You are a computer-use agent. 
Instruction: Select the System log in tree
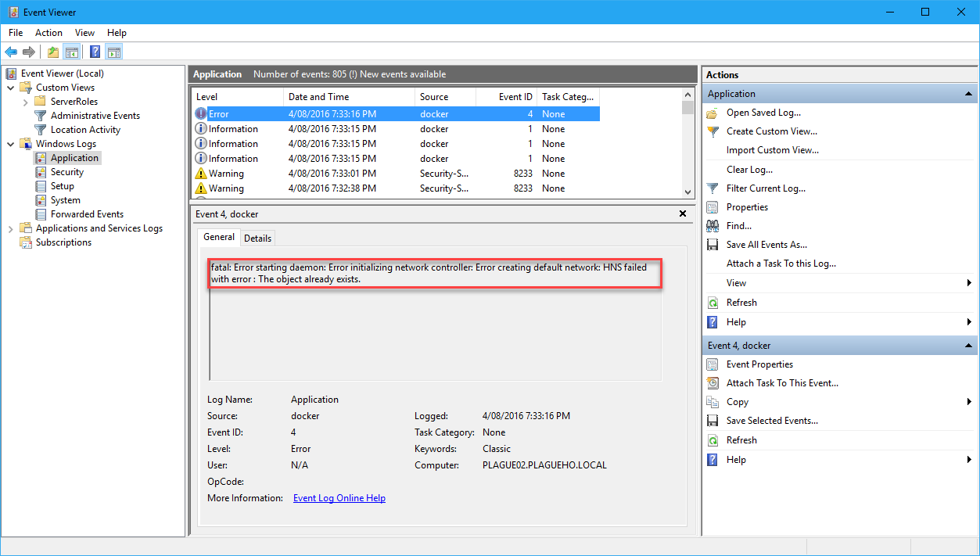[65, 200]
